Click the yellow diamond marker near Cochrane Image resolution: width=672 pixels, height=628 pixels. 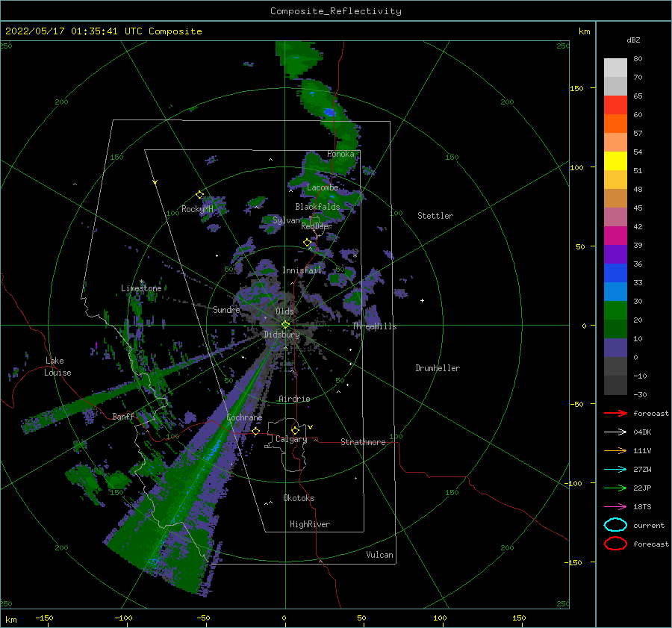255,431
